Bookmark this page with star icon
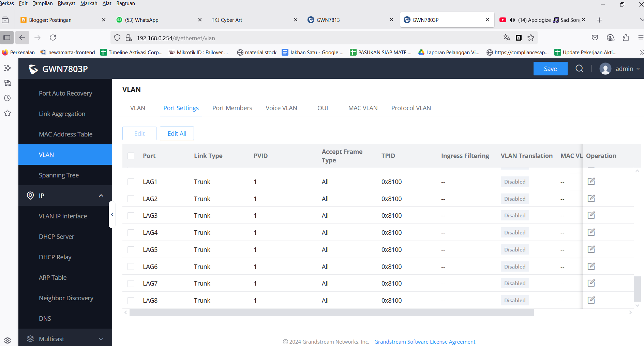Viewport: 644px width, 346px height. (531, 38)
